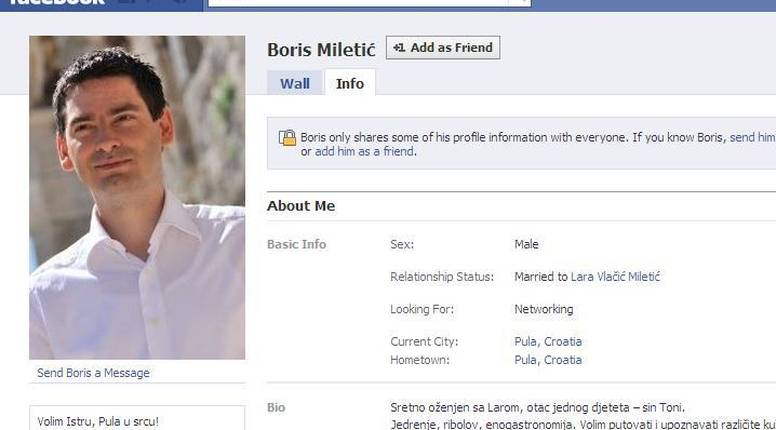
Task: Focus the Facebook search field
Action: click(x=360, y=3)
